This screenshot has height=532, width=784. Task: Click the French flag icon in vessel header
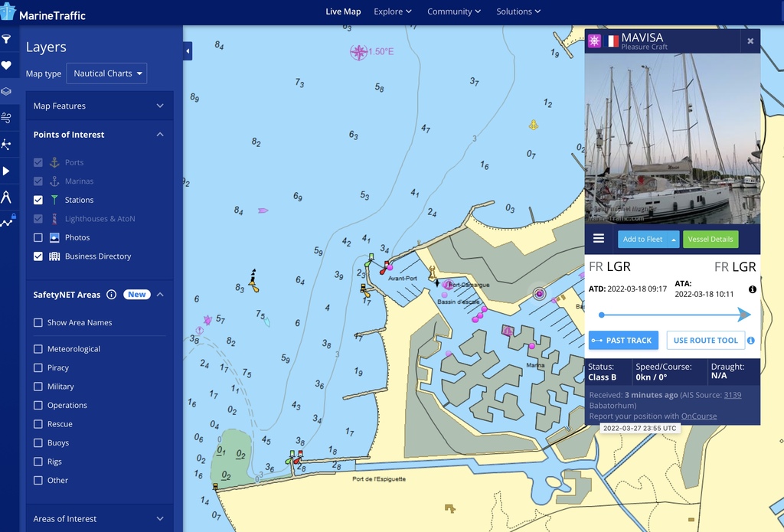(611, 41)
